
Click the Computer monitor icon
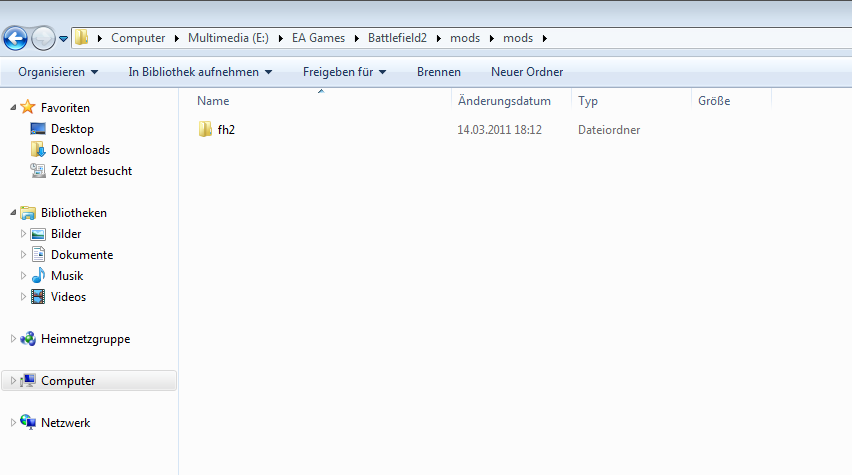[x=28, y=380]
